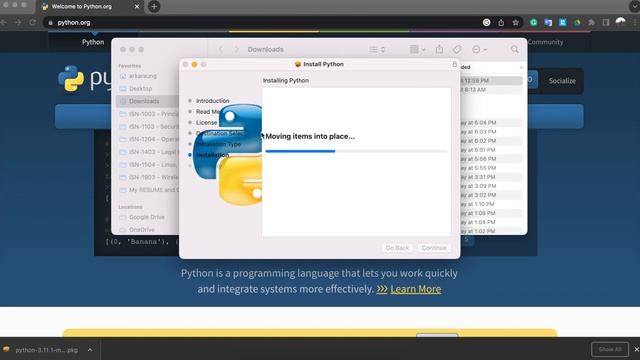
Task: Click the Introduction installer step
Action: tap(212, 100)
